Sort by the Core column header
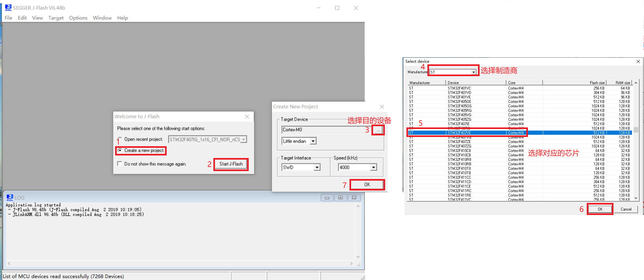This screenshot has height=280, width=644. click(x=524, y=83)
